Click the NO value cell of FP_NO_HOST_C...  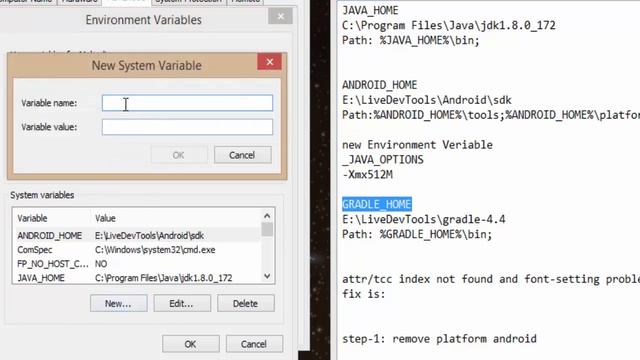[x=101, y=264]
